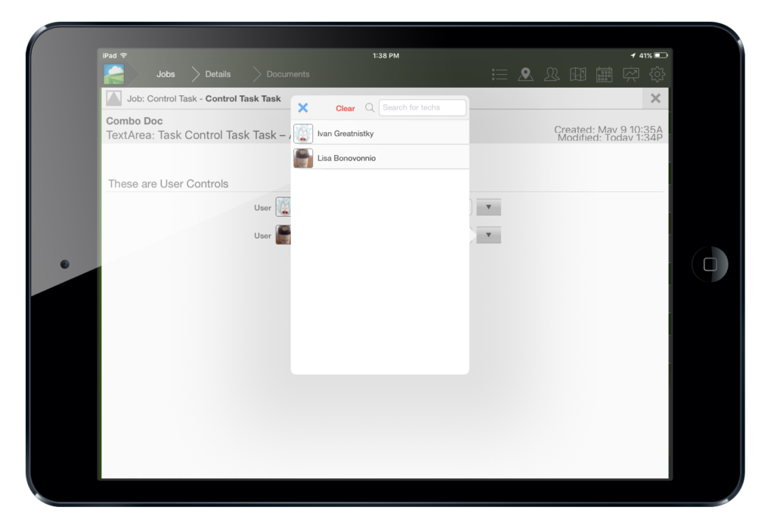Open the list view icon in toolbar
Screen dimensions: 774x532
499,75
